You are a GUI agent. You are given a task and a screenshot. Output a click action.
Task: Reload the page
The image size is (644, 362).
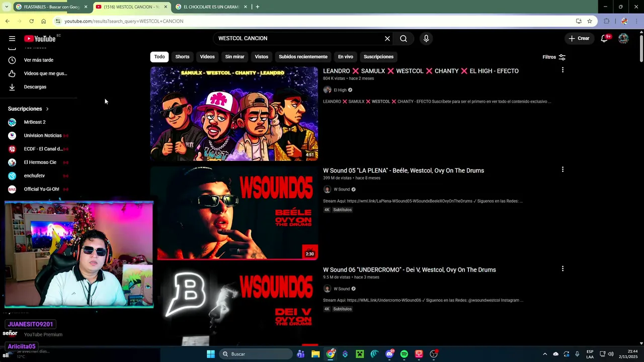pyautogui.click(x=31, y=21)
